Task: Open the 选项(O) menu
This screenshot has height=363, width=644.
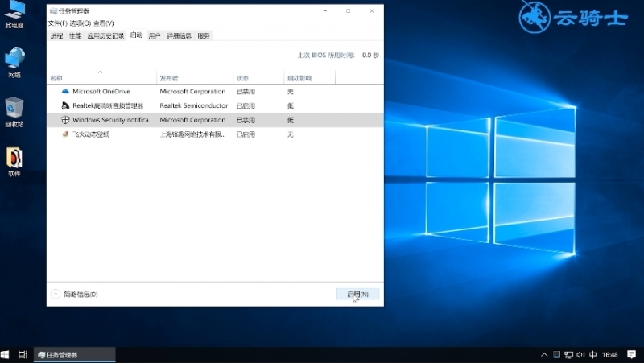Action: click(80, 23)
